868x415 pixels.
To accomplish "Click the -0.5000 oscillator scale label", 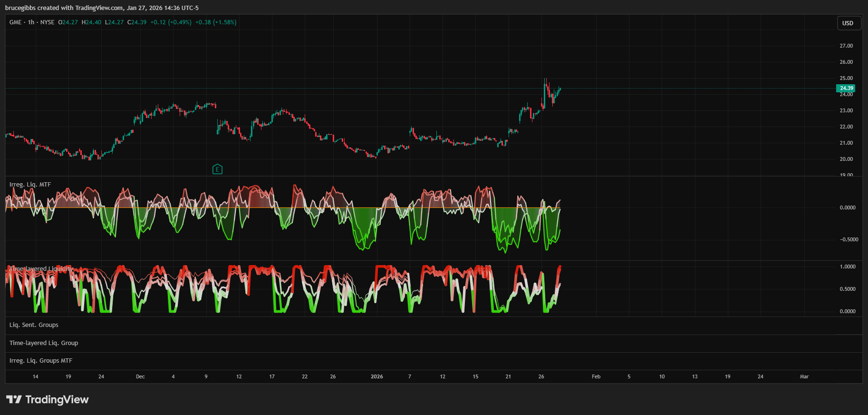I will click(x=849, y=239).
